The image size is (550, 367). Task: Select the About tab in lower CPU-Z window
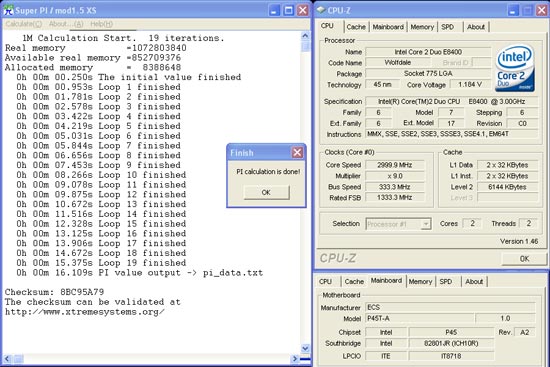click(x=474, y=281)
